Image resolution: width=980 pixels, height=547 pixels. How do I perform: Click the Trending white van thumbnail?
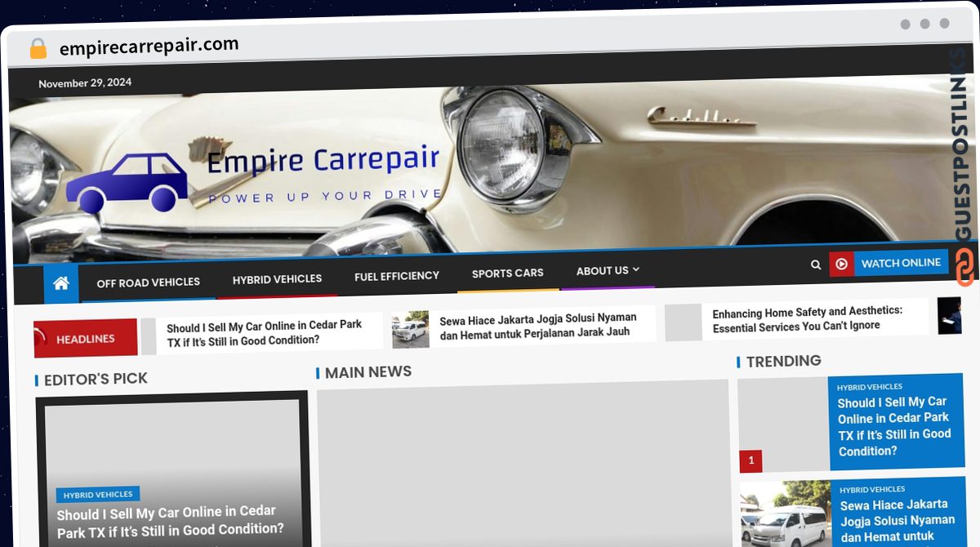tap(784, 514)
